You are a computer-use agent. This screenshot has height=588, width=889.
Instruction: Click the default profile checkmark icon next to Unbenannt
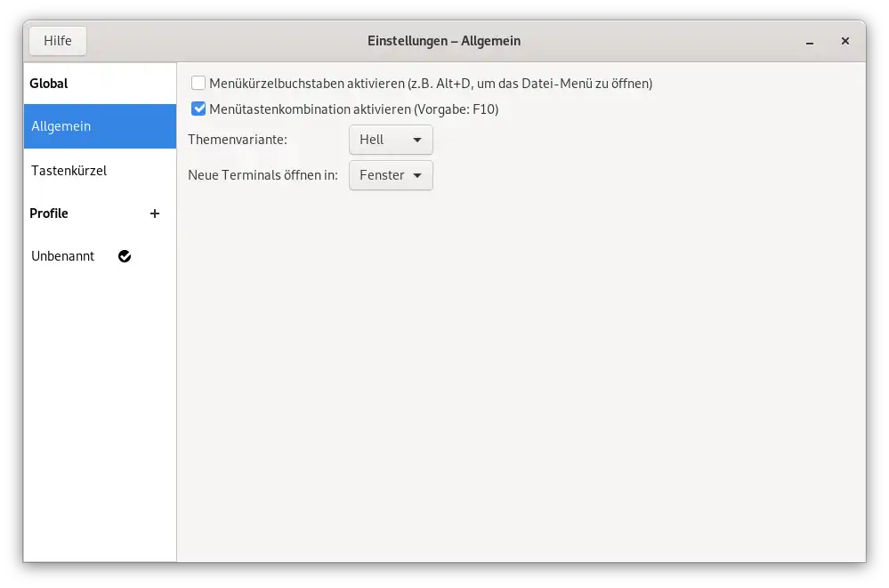[125, 256]
